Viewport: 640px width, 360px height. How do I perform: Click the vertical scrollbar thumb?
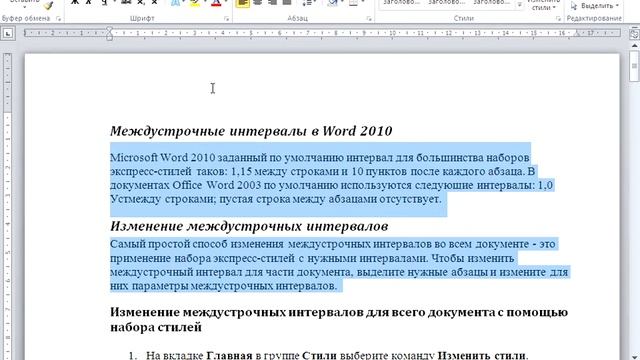point(634,67)
